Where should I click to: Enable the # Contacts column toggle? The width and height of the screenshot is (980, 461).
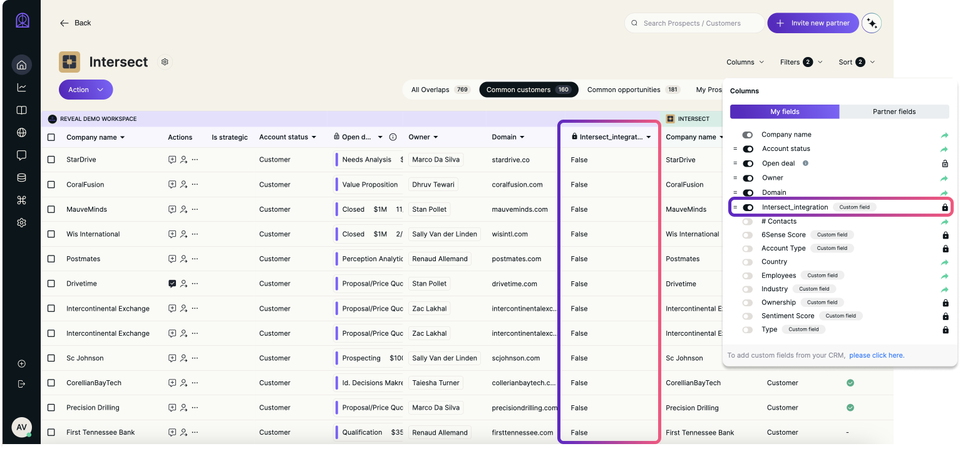click(x=748, y=222)
